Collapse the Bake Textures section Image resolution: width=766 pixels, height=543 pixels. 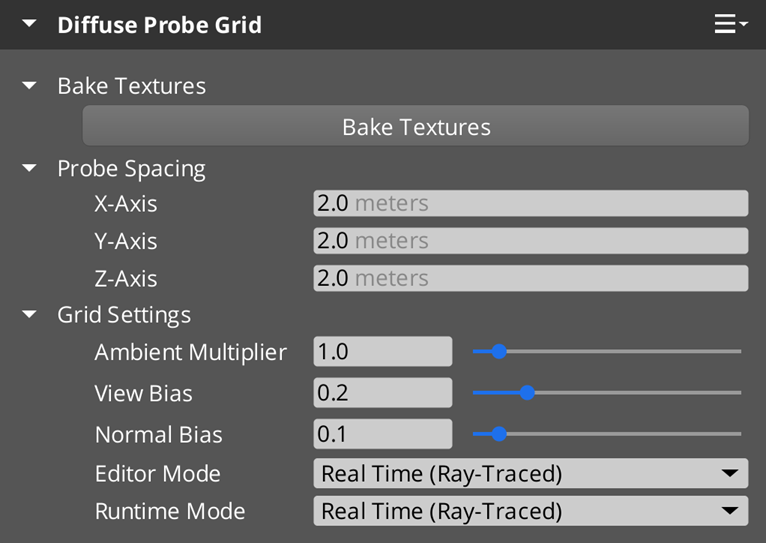tap(29, 86)
